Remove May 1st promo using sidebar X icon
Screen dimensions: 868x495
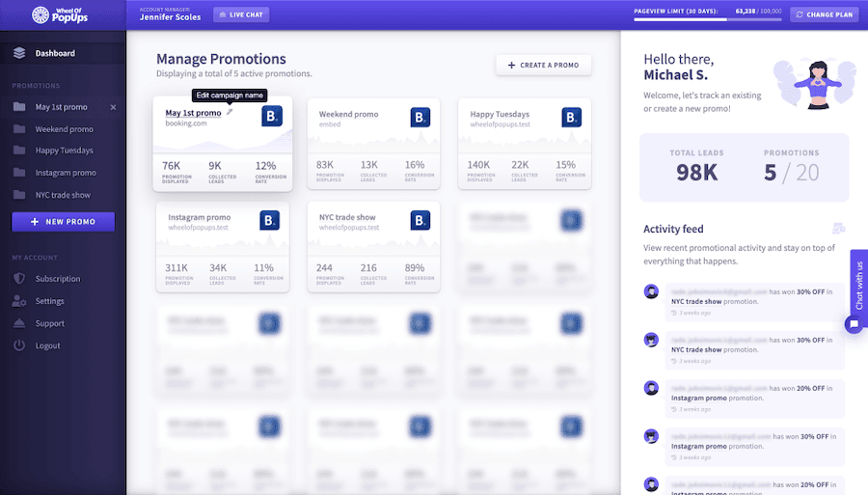point(113,107)
